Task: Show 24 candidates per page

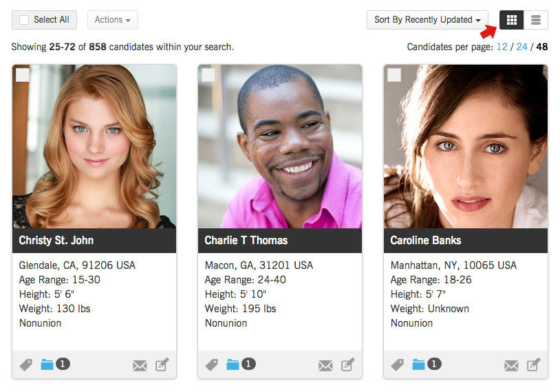Action: click(x=521, y=47)
